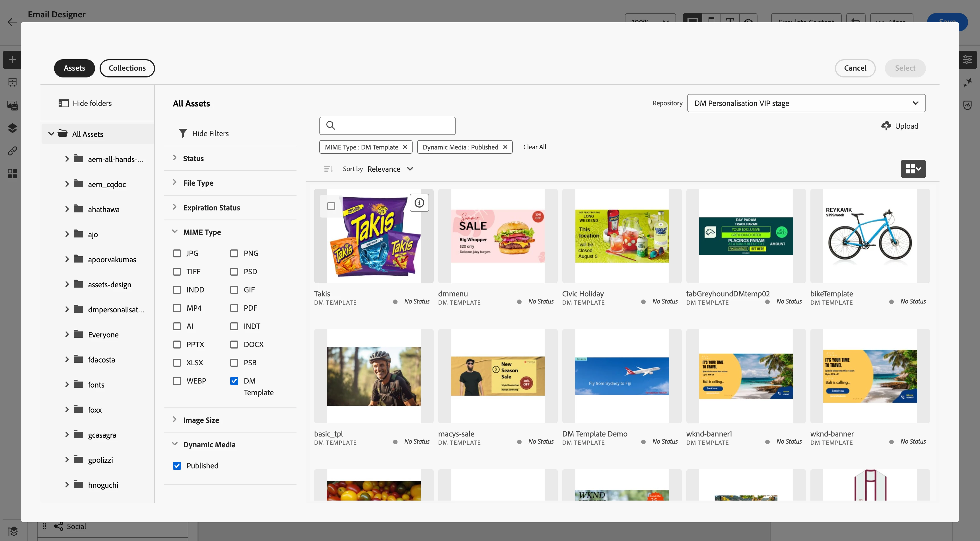Uncheck the DM Template checkbox

234,381
